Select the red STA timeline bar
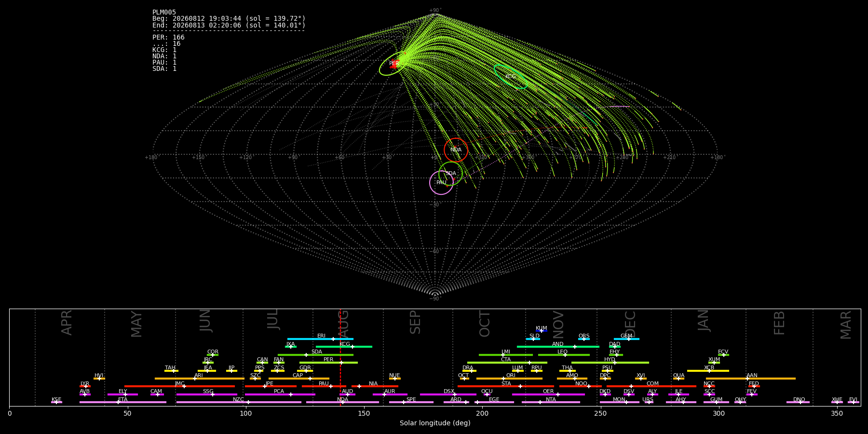Screen dimensions: 868x434 tap(506, 386)
